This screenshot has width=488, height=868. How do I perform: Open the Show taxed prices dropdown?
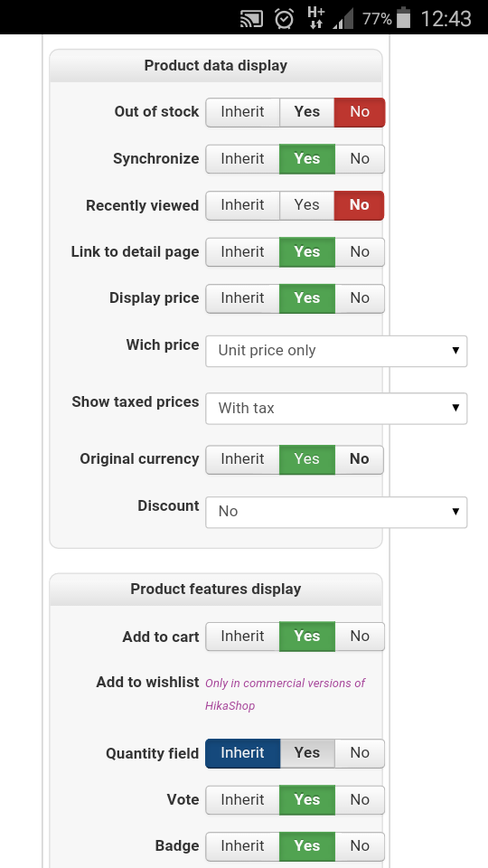click(x=336, y=409)
